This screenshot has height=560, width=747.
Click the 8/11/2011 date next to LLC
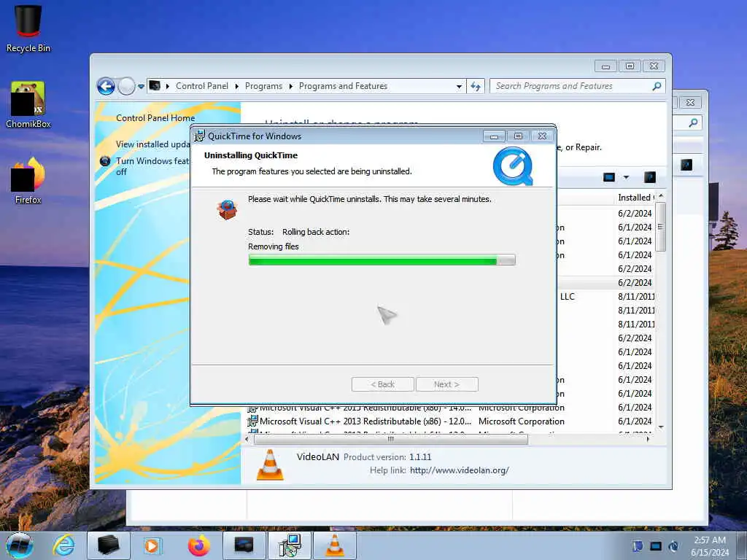pos(636,296)
